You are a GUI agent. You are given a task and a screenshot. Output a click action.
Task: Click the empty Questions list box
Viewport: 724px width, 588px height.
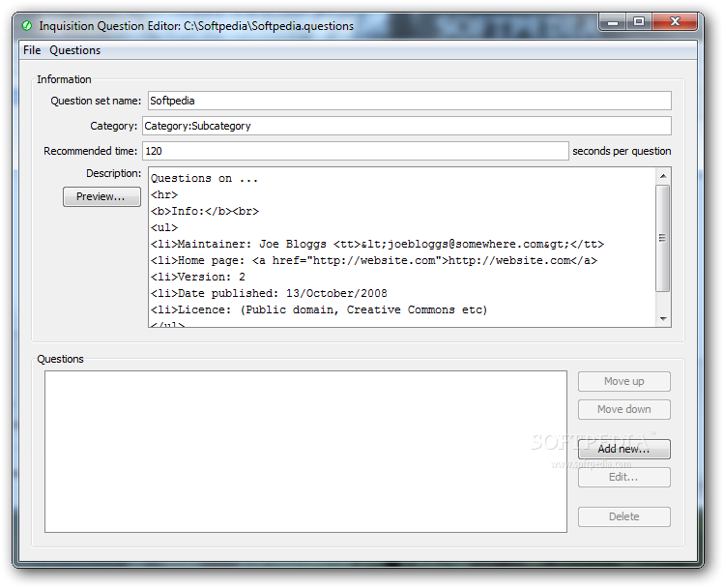click(305, 452)
